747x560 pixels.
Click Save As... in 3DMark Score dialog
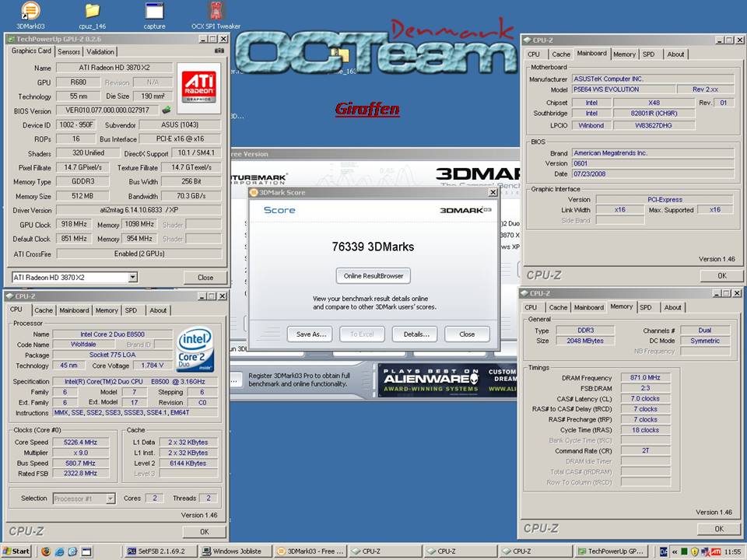click(310, 334)
